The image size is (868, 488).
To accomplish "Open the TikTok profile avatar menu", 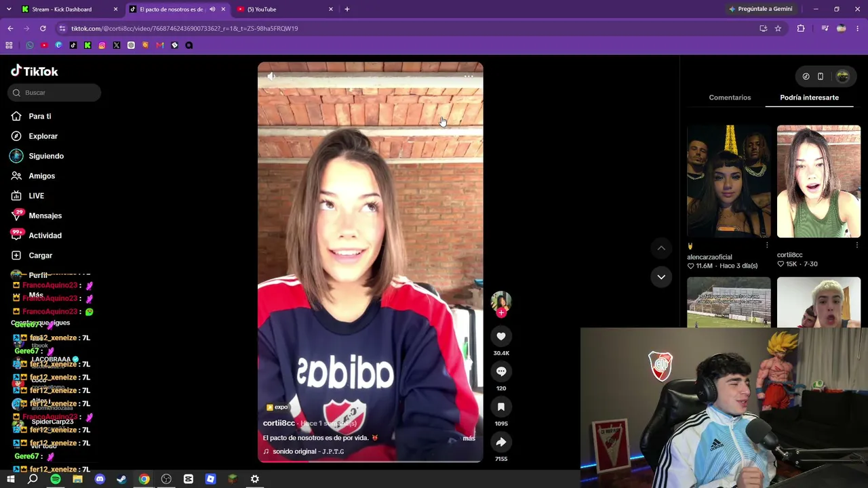I will coord(843,77).
